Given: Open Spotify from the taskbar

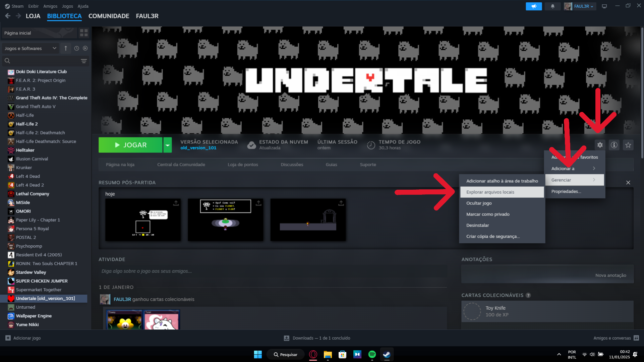Looking at the screenshot, I should (372, 354).
